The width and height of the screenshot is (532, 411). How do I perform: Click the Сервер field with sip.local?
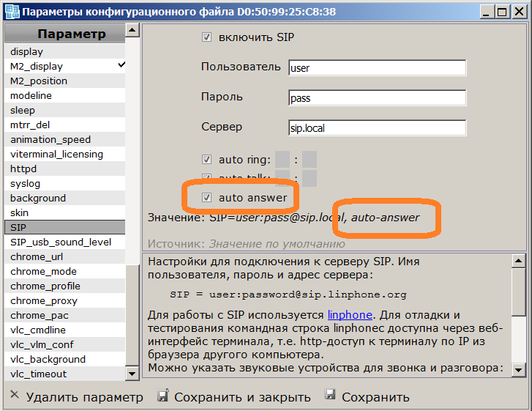tap(377, 127)
